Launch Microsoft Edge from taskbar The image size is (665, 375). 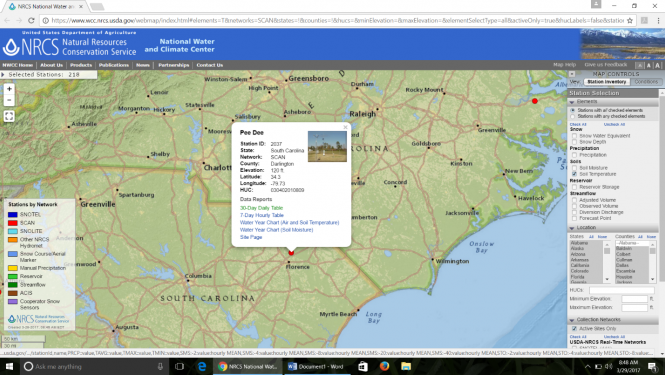[202, 366]
